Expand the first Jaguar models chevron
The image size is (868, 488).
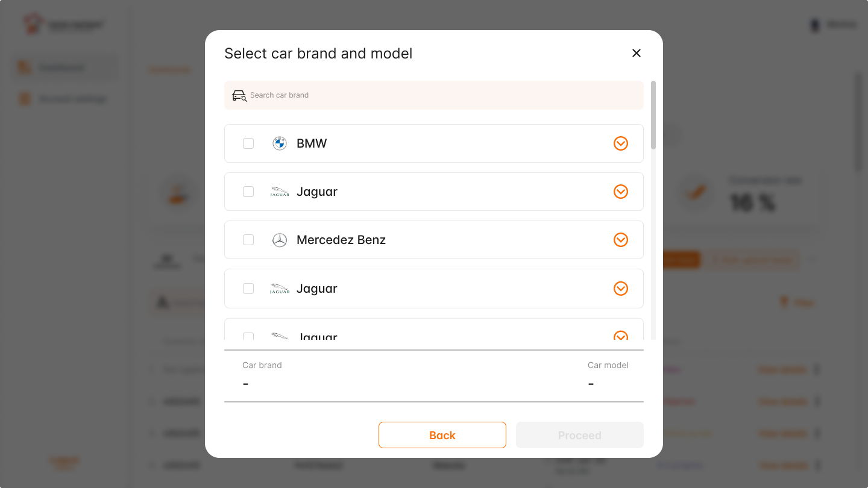621,192
